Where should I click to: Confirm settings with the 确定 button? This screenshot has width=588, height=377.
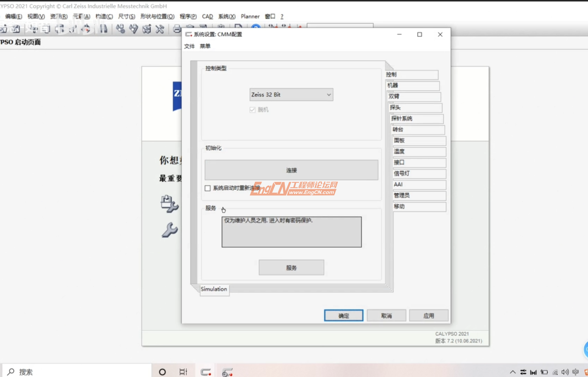coord(344,315)
